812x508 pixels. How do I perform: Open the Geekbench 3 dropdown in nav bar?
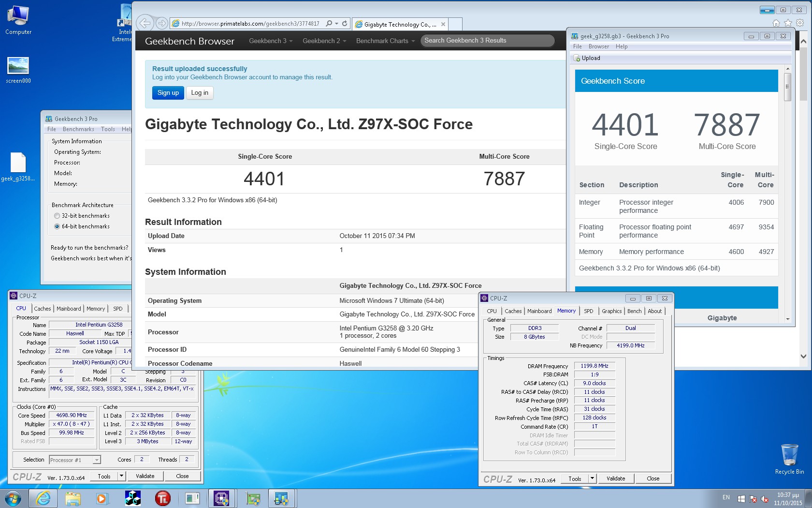click(271, 41)
